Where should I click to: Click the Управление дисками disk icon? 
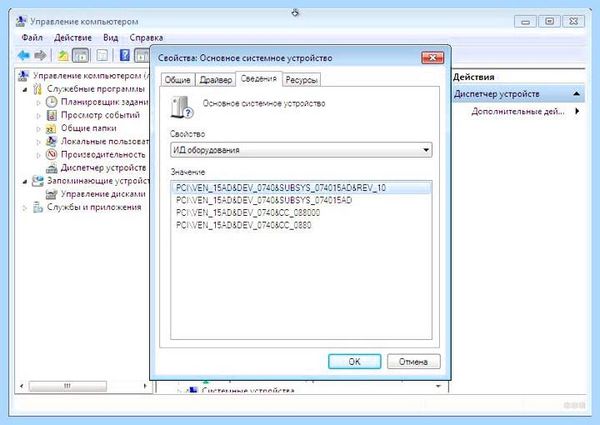(51, 194)
